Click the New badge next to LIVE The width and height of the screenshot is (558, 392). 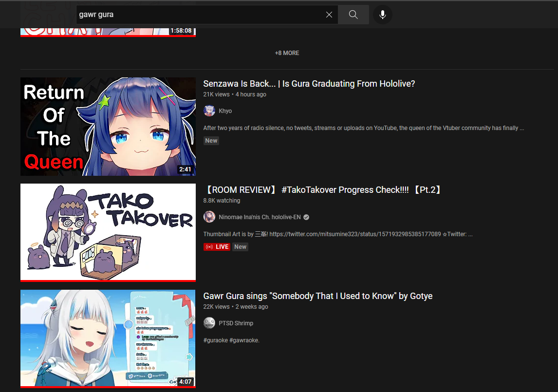point(240,247)
